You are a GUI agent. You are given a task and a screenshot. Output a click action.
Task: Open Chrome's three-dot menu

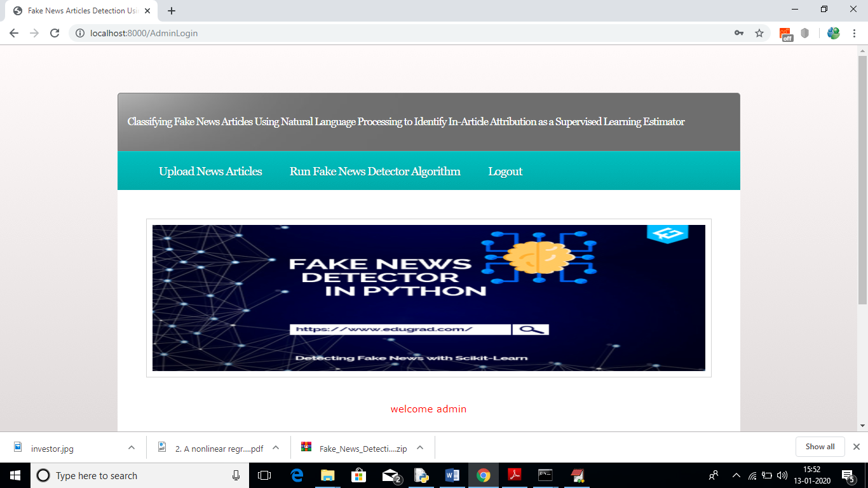pyautogui.click(x=855, y=33)
